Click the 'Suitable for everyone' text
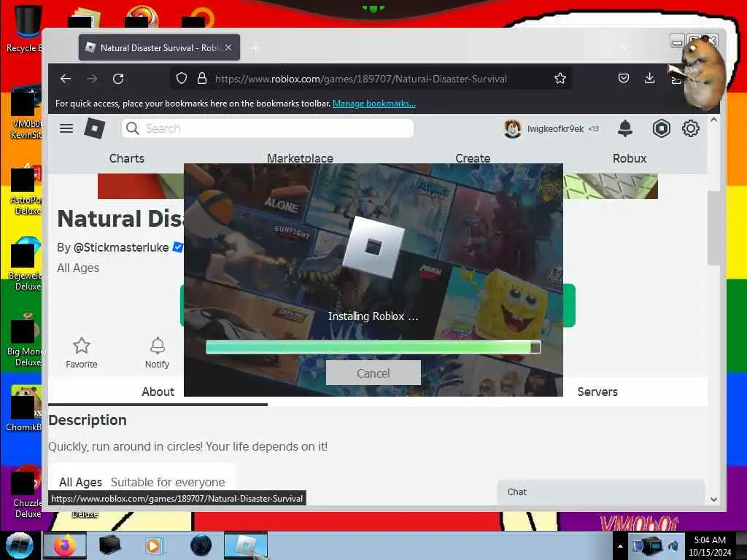This screenshot has height=560, width=747. click(168, 482)
